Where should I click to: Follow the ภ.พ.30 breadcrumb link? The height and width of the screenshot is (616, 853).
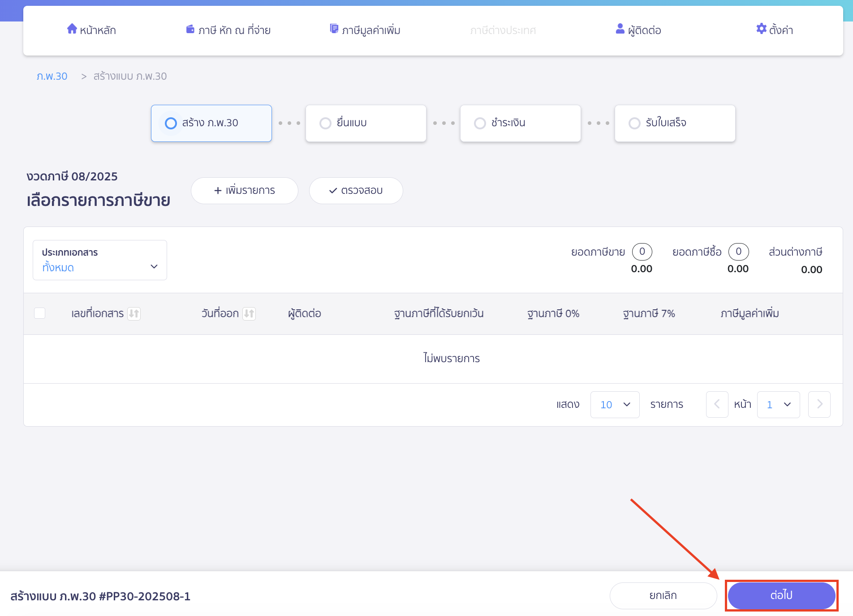point(52,77)
